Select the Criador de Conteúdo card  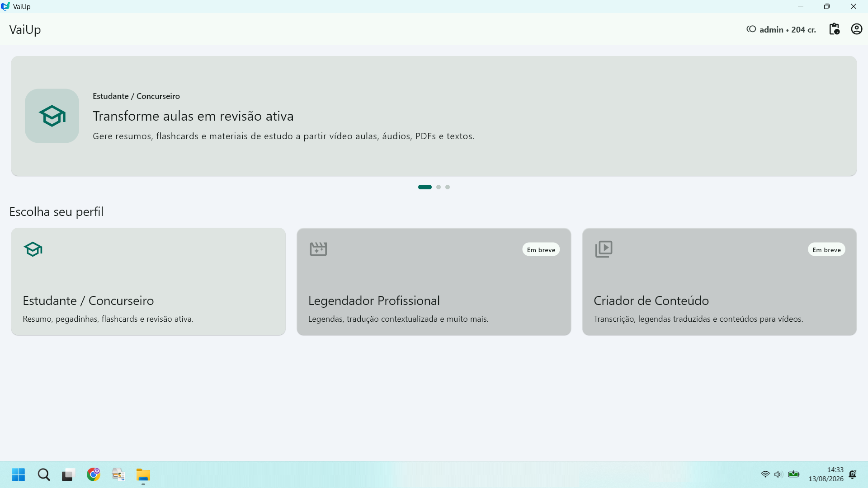pyautogui.click(x=719, y=282)
